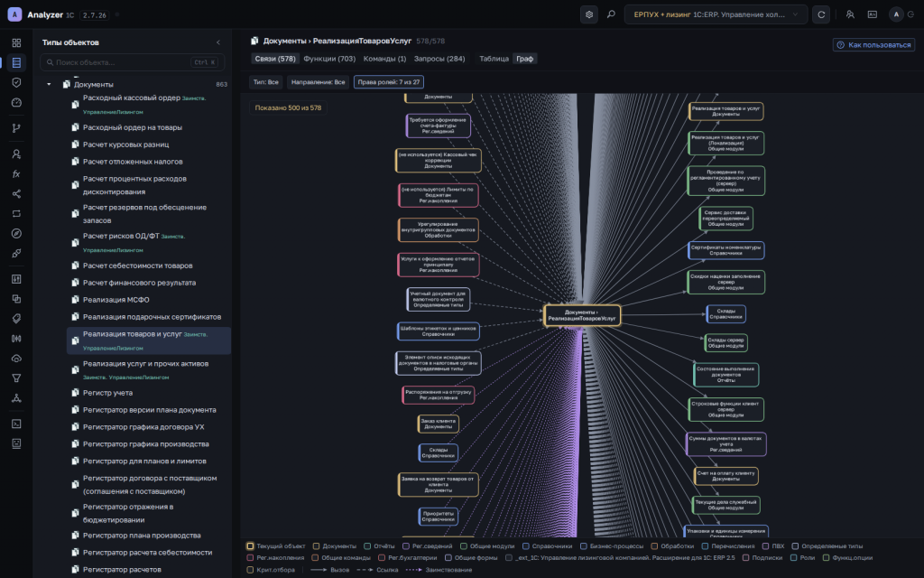Switch to the 'Запросы (284)' tab
The width and height of the screenshot is (924, 578).
click(439, 59)
